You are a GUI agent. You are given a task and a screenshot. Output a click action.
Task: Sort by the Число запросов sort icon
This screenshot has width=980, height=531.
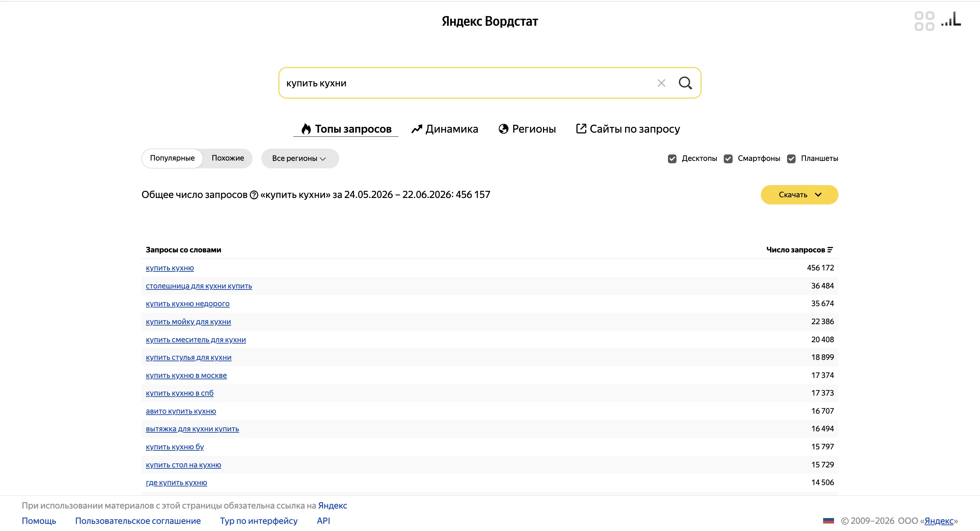coord(830,250)
